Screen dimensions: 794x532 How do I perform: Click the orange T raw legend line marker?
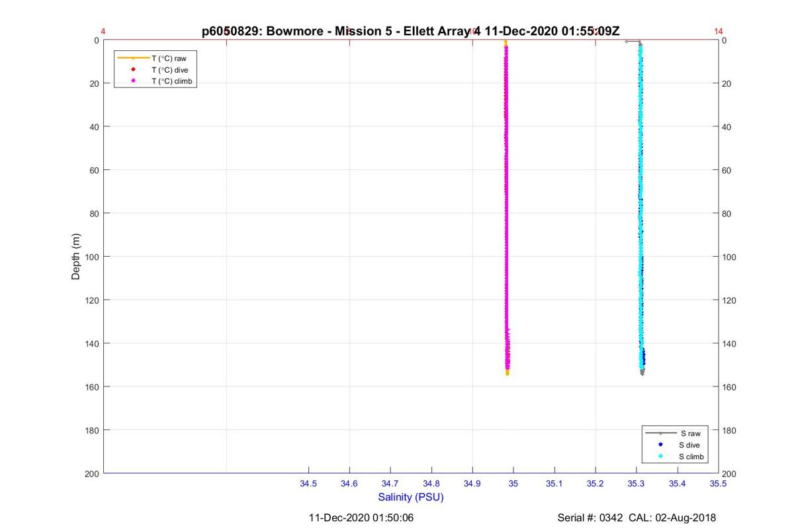coord(133,58)
